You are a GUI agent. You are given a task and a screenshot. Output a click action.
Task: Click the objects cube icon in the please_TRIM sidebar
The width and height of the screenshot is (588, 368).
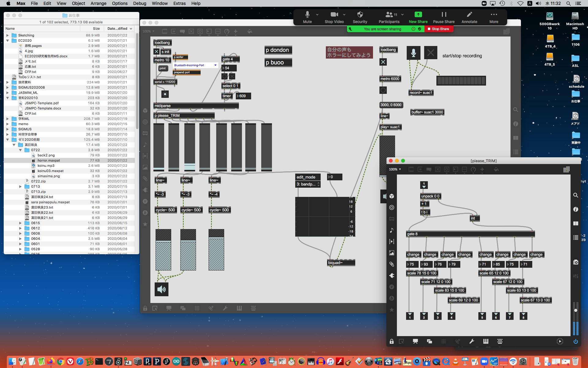point(392,196)
